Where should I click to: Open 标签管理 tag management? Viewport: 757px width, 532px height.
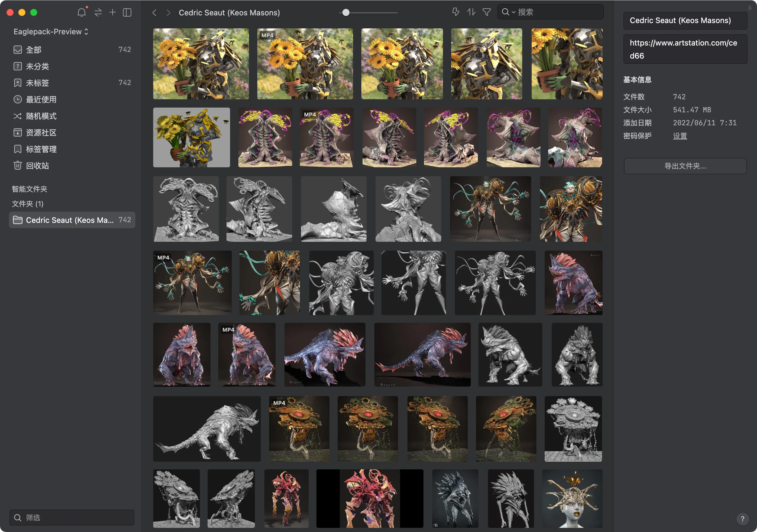[72, 149]
